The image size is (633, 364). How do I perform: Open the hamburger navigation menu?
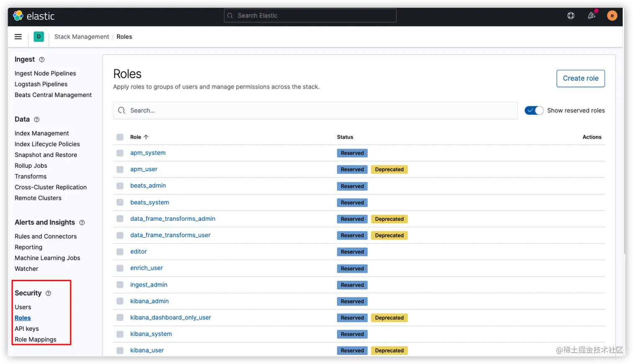pos(18,37)
